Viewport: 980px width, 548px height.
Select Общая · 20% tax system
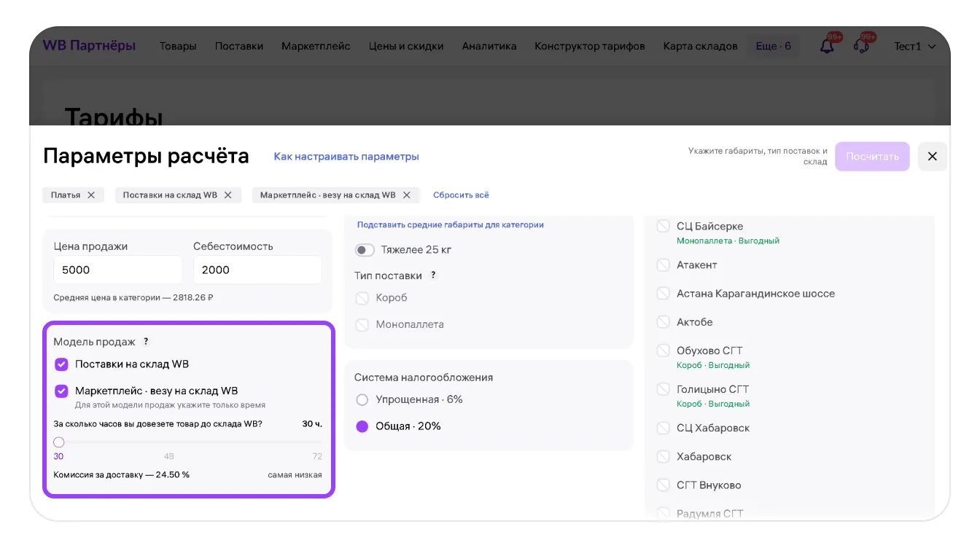(362, 426)
